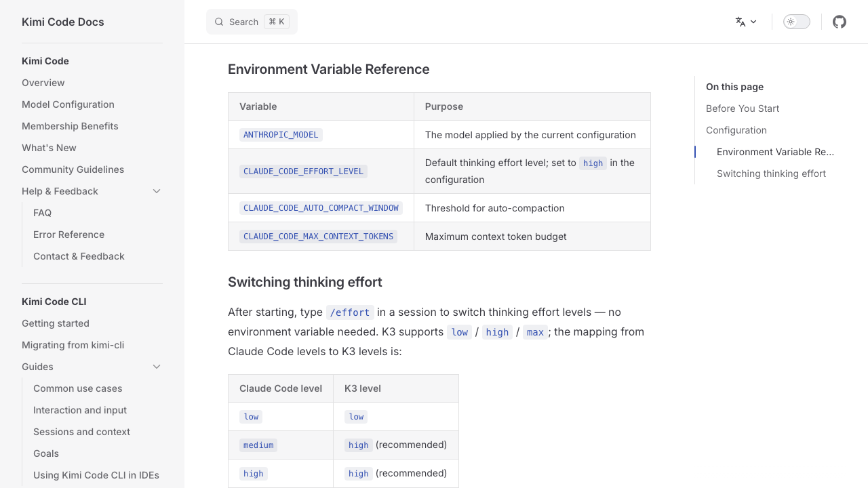Click the 'medium' Claude Code level cell
This screenshot has width=868, height=488.
coord(281,445)
